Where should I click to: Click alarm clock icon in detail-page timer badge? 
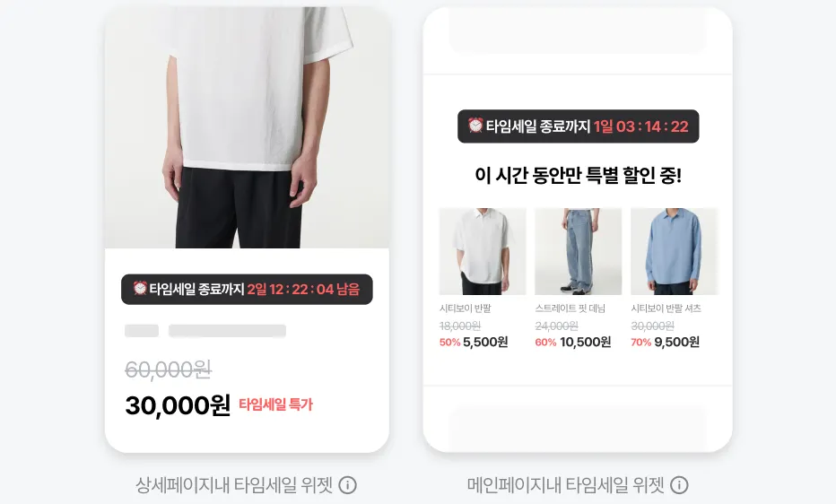tap(140, 288)
